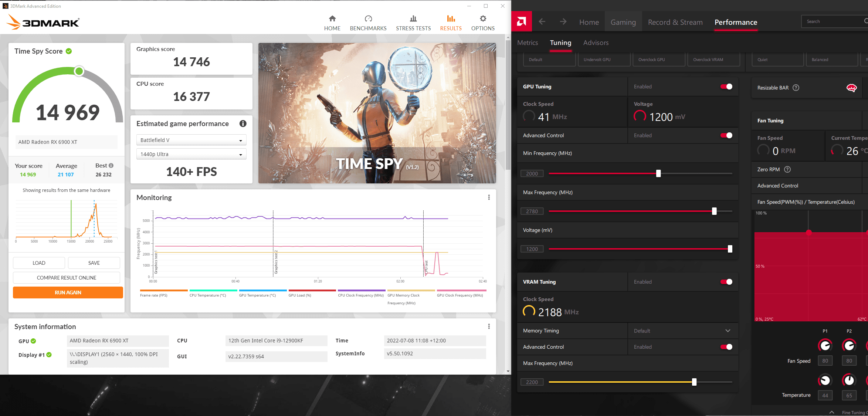Click the green validation check beside Time Spy Score

point(69,51)
